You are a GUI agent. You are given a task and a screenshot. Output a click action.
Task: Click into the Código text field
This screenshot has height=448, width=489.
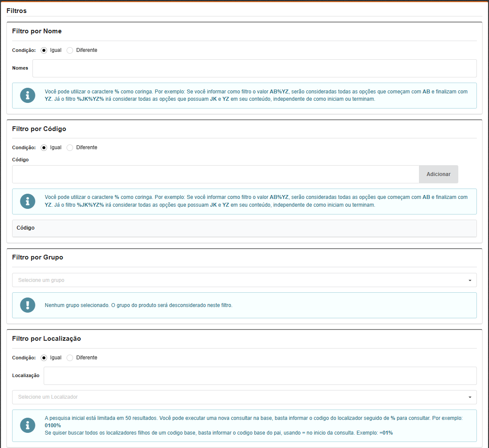click(215, 174)
